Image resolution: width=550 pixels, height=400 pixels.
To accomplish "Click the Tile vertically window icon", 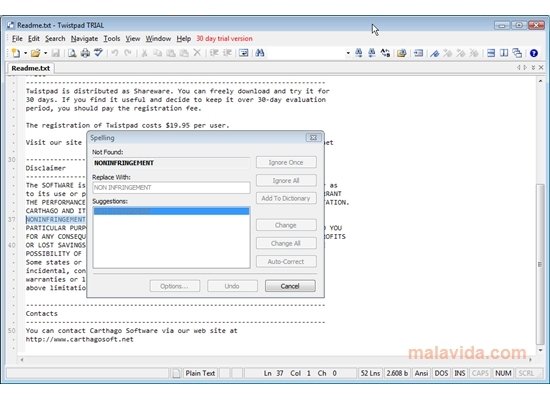I will [x=504, y=53].
